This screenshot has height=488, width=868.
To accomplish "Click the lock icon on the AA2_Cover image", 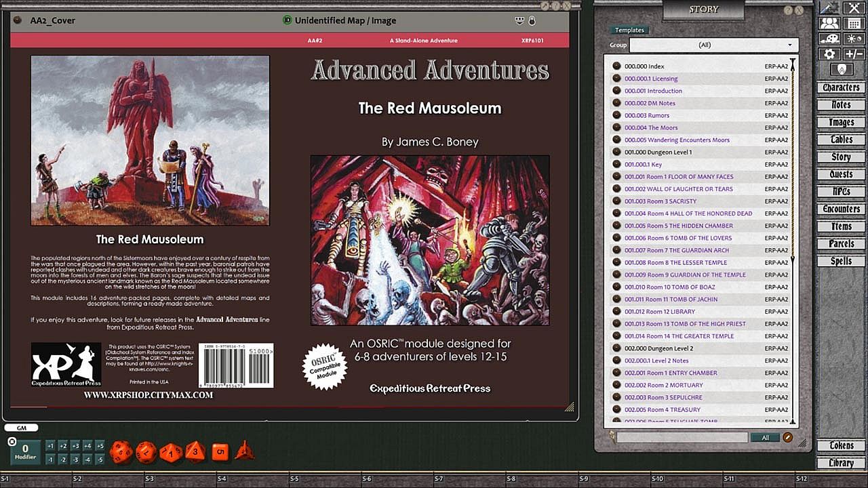I will (532, 20).
